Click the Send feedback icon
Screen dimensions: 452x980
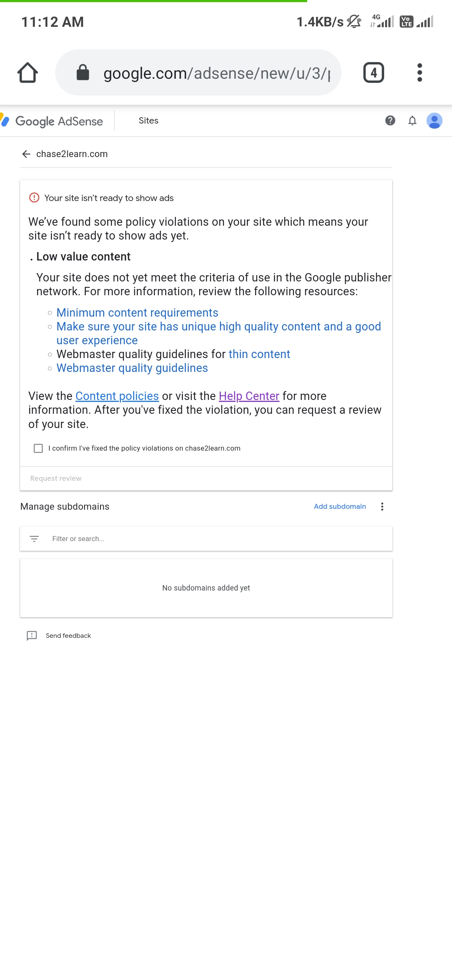32,636
